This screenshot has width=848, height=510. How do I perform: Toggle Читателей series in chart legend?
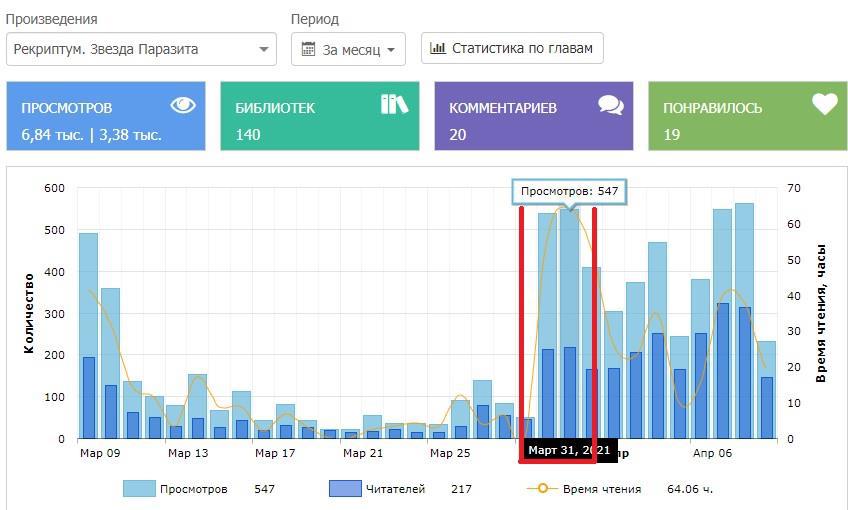click(397, 489)
